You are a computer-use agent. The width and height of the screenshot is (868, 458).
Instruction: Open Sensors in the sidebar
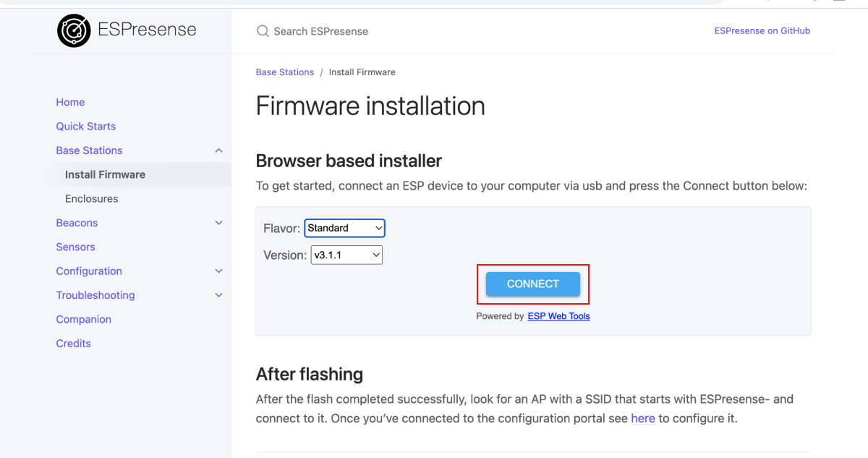pyautogui.click(x=75, y=247)
